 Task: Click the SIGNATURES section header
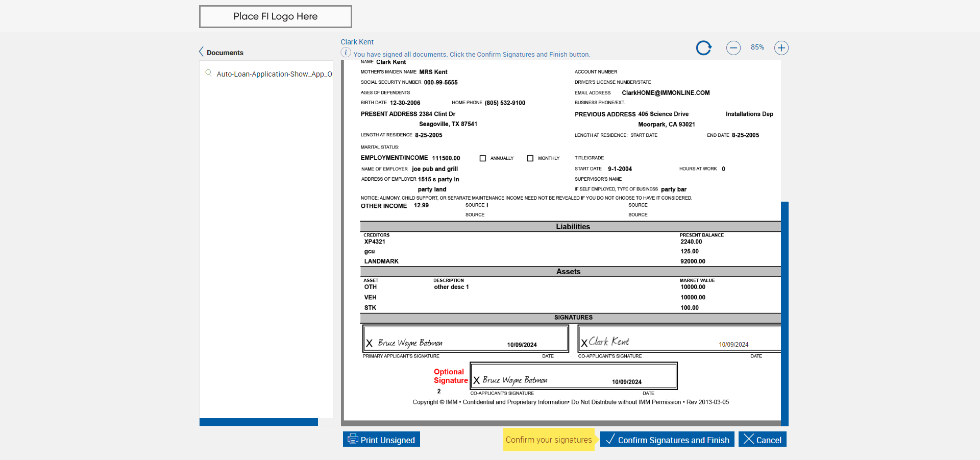tap(573, 318)
